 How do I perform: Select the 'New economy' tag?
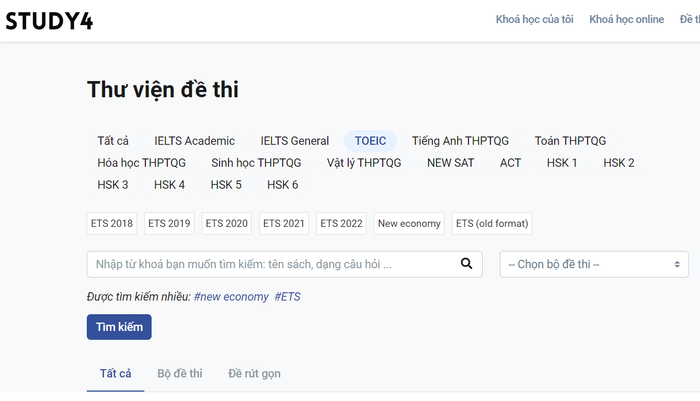[409, 223]
